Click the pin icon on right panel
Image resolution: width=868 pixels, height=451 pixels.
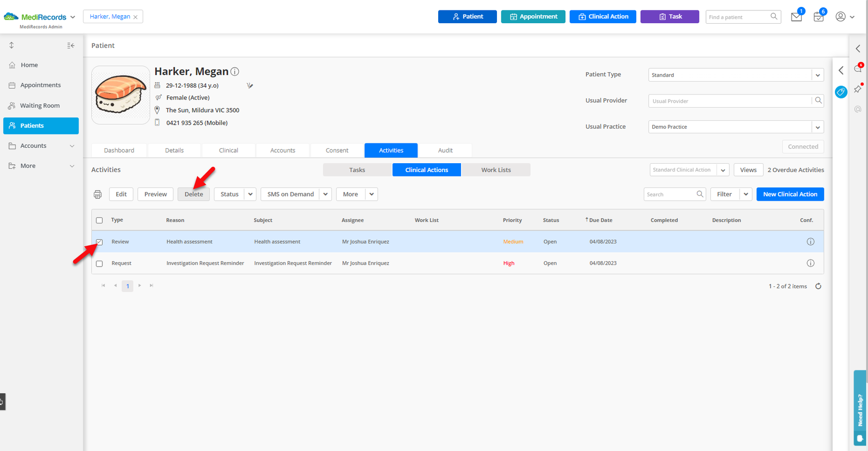(x=858, y=89)
